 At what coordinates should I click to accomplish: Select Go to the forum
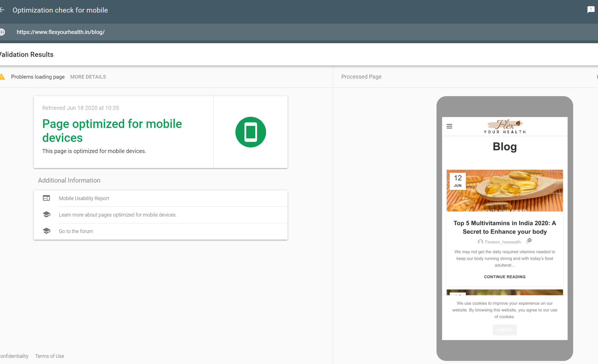(76, 231)
